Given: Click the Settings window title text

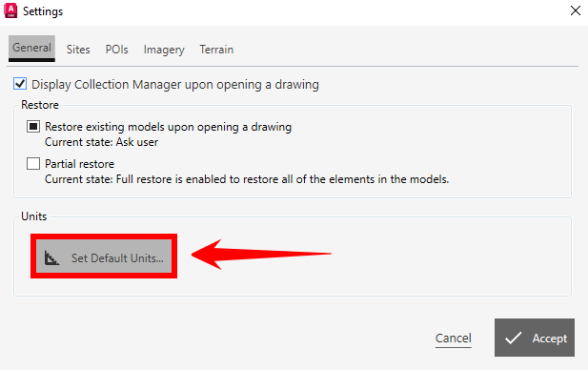Looking at the screenshot, I should pyautogui.click(x=43, y=11).
